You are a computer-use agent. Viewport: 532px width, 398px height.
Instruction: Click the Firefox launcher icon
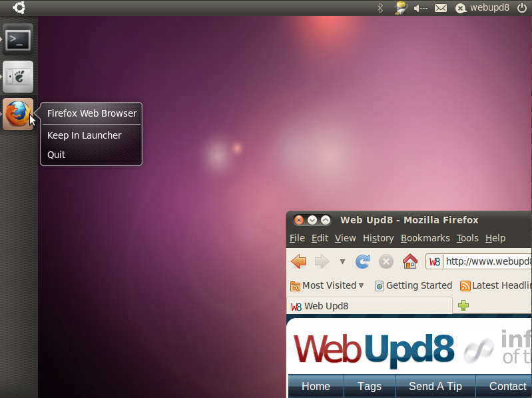pos(18,114)
